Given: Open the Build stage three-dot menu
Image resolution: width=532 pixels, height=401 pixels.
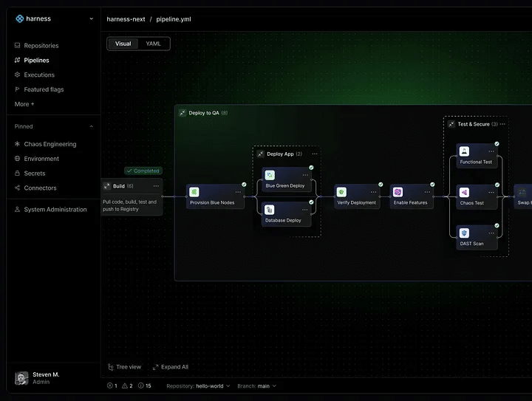Looking at the screenshot, I should [155, 186].
